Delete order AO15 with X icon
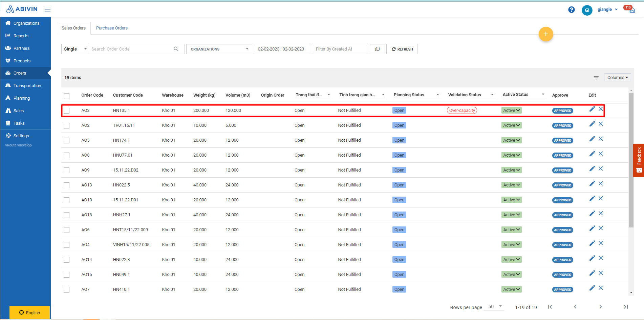The width and height of the screenshot is (644, 320). coord(601,273)
